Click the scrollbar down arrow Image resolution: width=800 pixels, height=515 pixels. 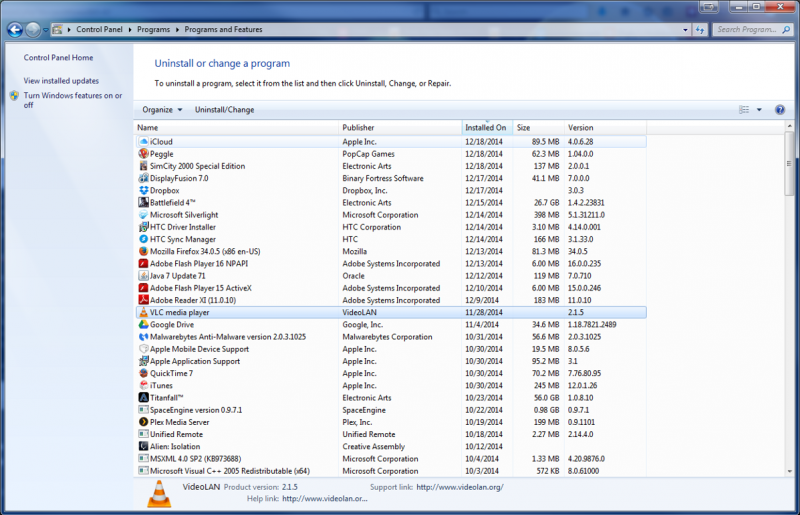point(789,471)
